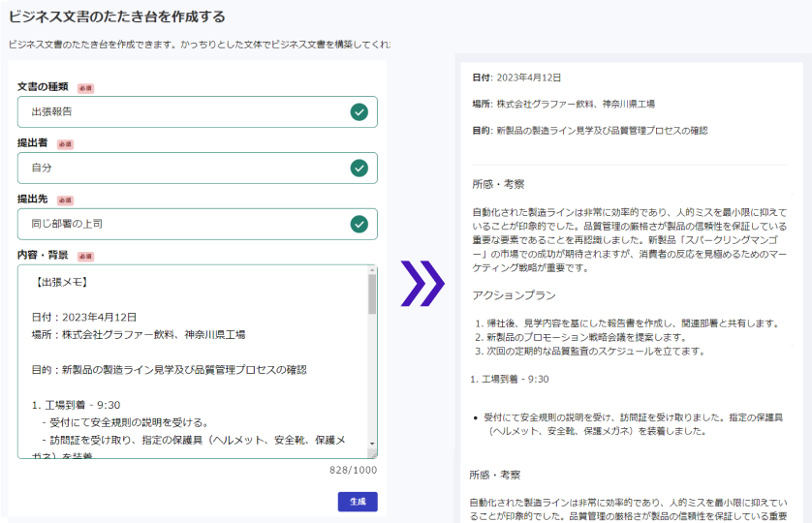Click the textarea scroll-down arrow
The image size is (812, 523).
point(372,444)
